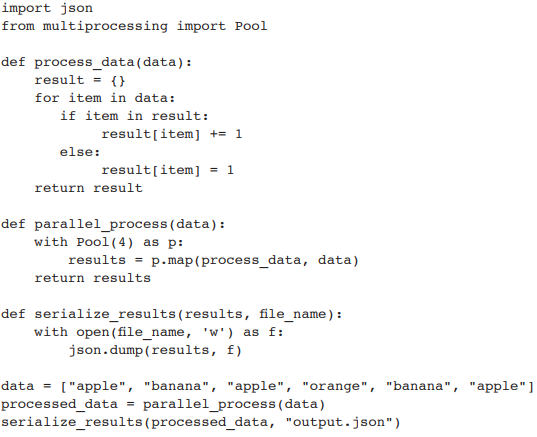Click the 'for item in data:' line

[105, 98]
